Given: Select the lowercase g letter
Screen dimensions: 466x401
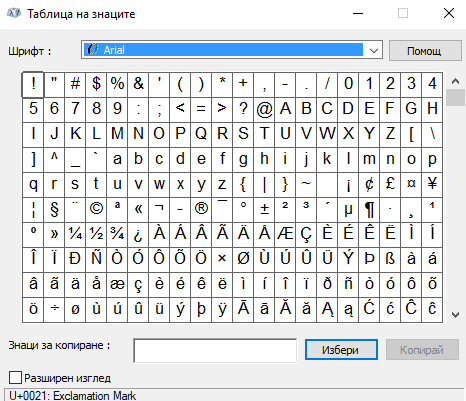Looking at the screenshot, I should point(243,160).
